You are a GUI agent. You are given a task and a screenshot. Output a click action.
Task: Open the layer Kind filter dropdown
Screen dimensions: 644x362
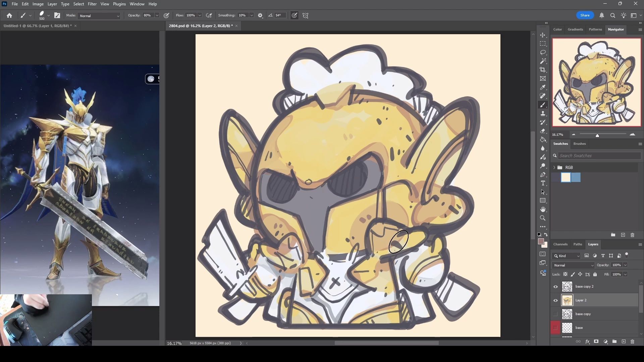coord(566,256)
